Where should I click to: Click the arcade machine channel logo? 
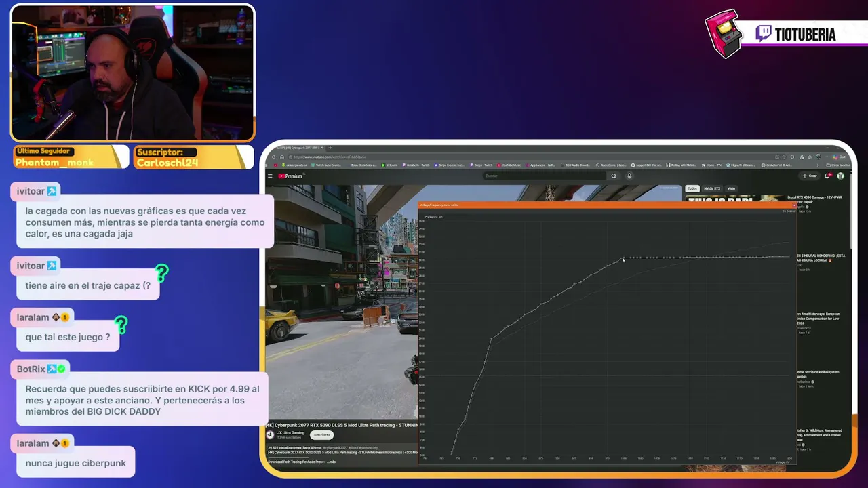(723, 33)
